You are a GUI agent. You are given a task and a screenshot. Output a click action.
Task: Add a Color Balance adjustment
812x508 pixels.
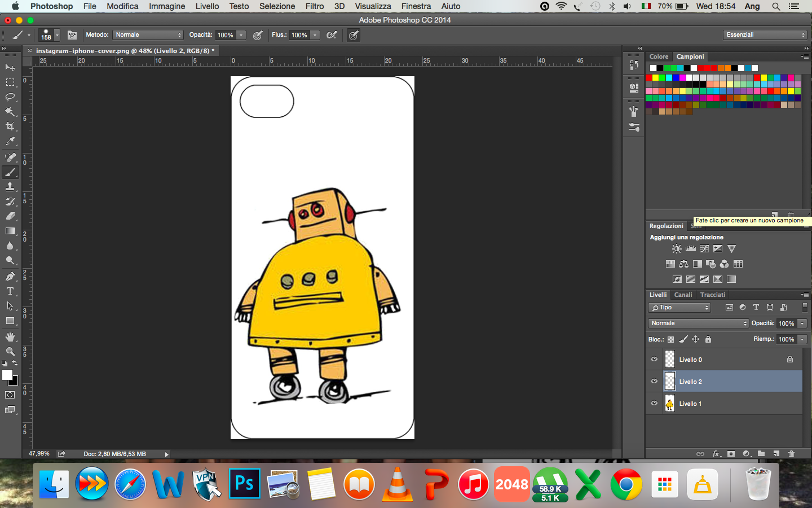(684, 264)
